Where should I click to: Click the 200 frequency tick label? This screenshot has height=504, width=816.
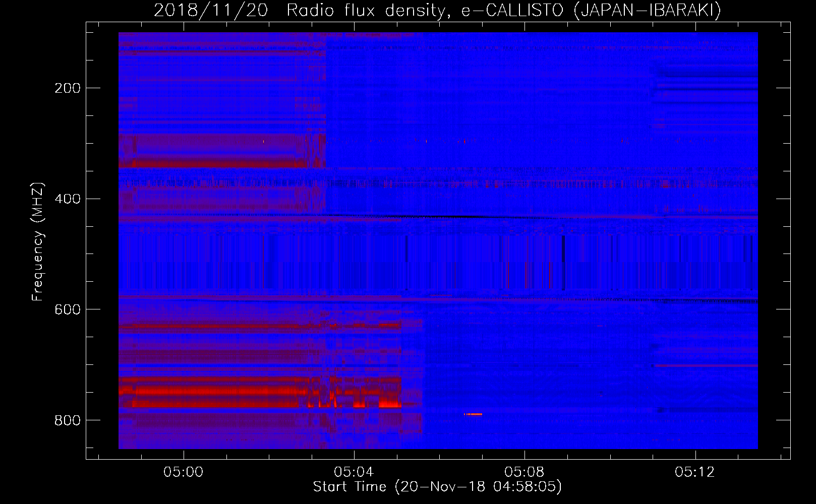tap(68, 88)
